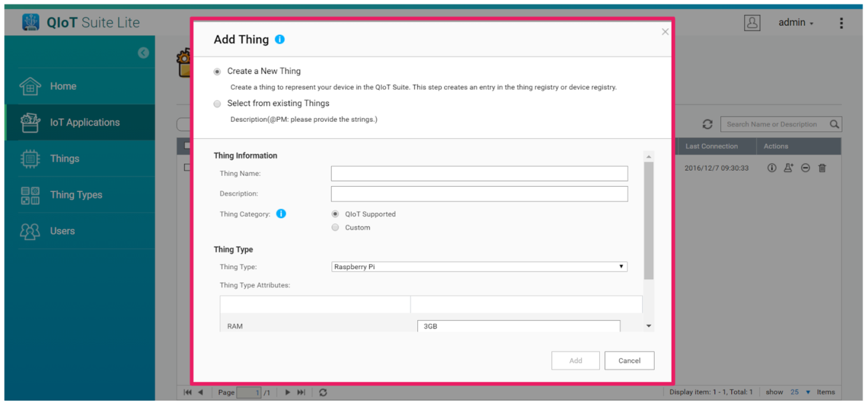The width and height of the screenshot is (868, 407).
Task: Open the Thing Type dropdown
Action: [x=621, y=266]
